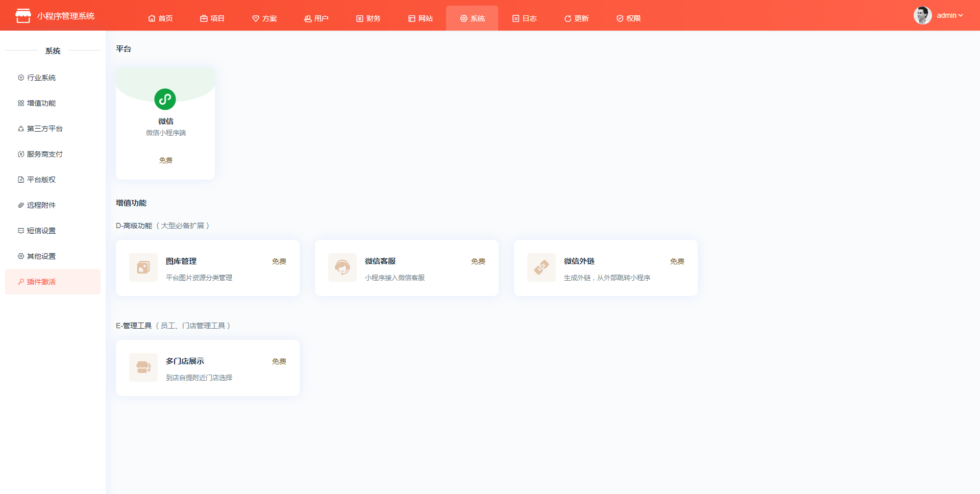Click the E-管理工具 section heading

134,326
